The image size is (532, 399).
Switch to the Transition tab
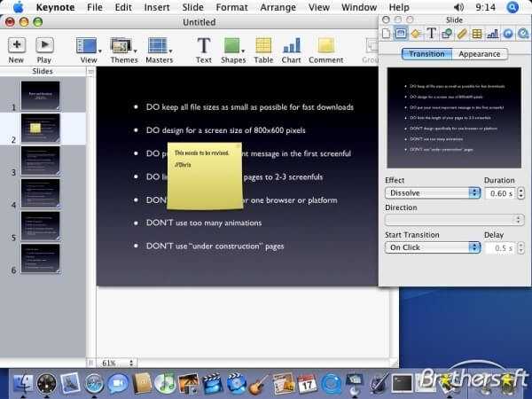click(x=426, y=54)
